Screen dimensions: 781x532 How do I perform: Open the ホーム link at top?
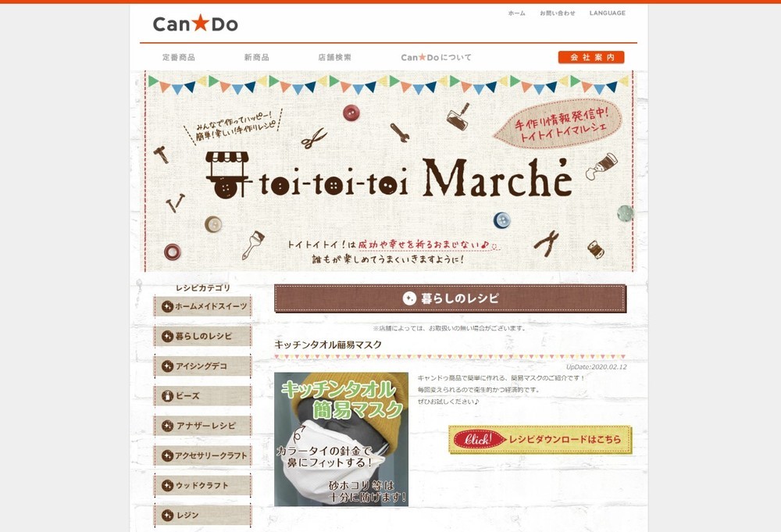pyautogui.click(x=516, y=13)
